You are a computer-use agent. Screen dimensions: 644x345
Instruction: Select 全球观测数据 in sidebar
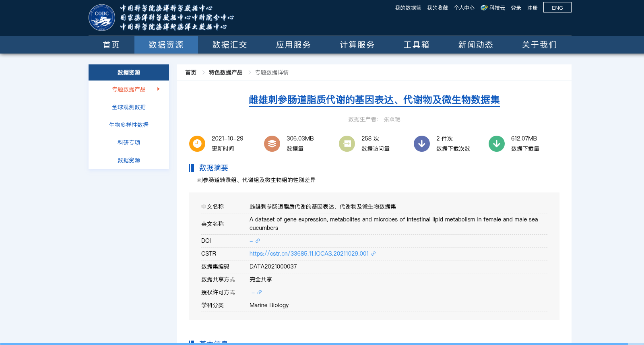(x=129, y=107)
